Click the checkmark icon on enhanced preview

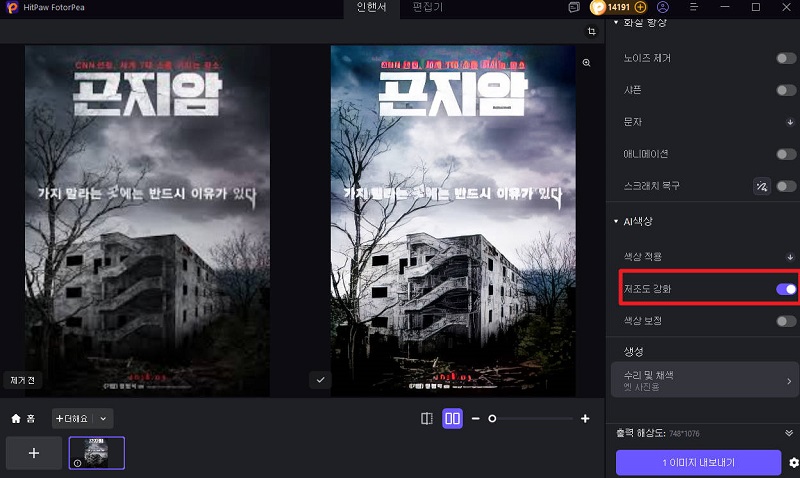click(320, 380)
